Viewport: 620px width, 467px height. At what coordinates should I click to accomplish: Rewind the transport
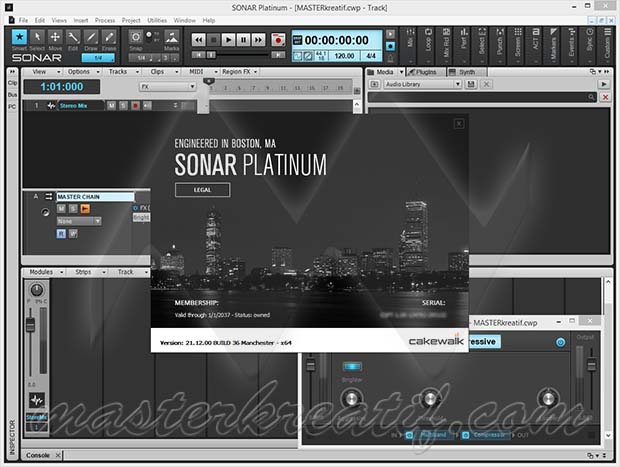[x=198, y=40]
